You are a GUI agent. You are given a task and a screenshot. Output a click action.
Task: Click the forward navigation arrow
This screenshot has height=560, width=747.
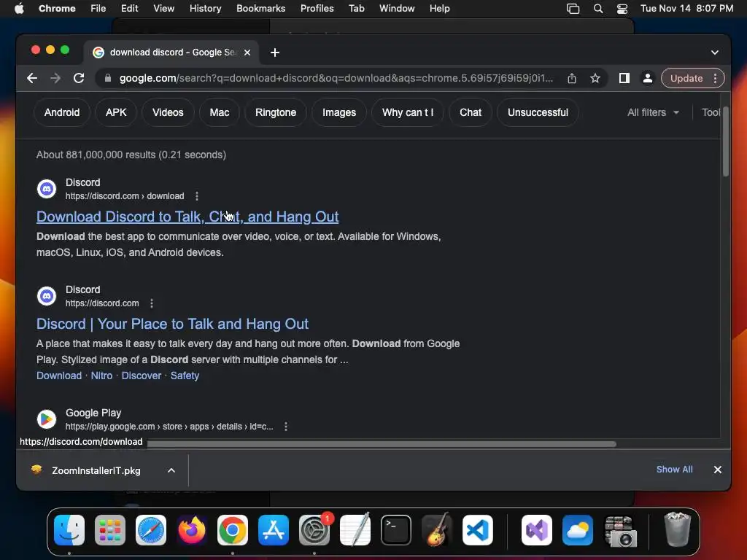[55, 78]
